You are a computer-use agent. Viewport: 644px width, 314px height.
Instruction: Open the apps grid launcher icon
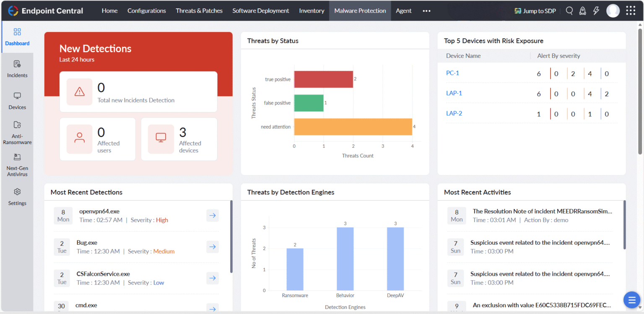631,10
